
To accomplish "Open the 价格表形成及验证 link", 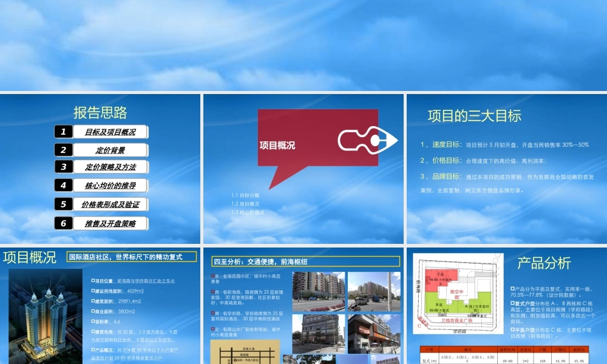I will coord(110,204).
